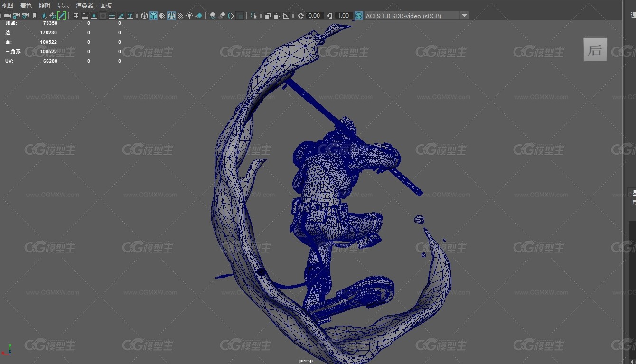Click the 后 (Back) view cube face
Image resolution: width=636 pixels, height=364 pixels.
595,49
